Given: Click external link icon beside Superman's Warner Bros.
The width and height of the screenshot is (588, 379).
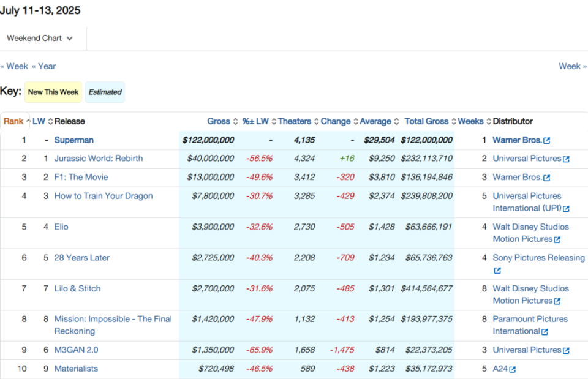Looking at the screenshot, I should (x=547, y=141).
